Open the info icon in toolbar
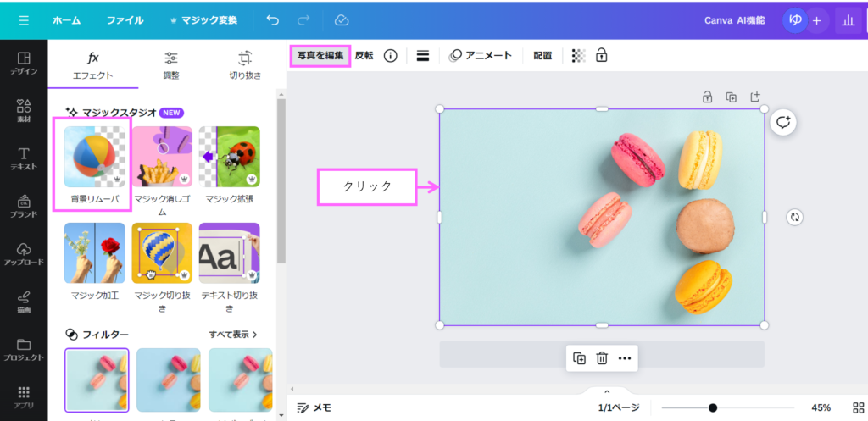The height and width of the screenshot is (421, 868). click(x=390, y=56)
